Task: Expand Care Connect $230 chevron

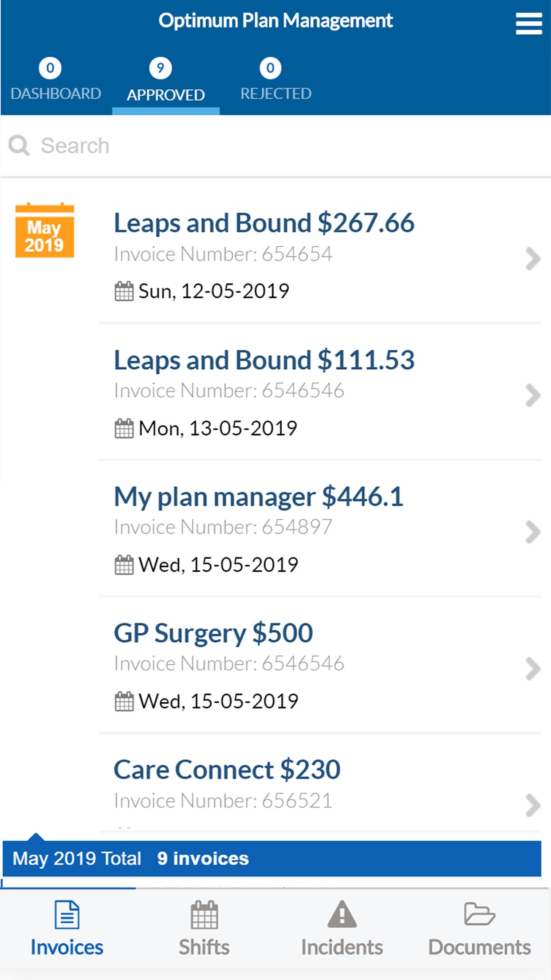Action: (x=532, y=806)
